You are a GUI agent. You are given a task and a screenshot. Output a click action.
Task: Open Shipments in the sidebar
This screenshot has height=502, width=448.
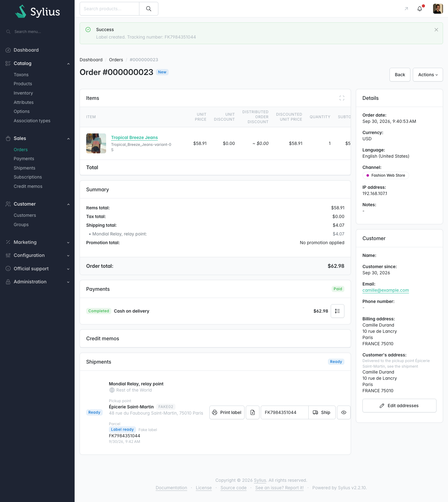tap(25, 168)
